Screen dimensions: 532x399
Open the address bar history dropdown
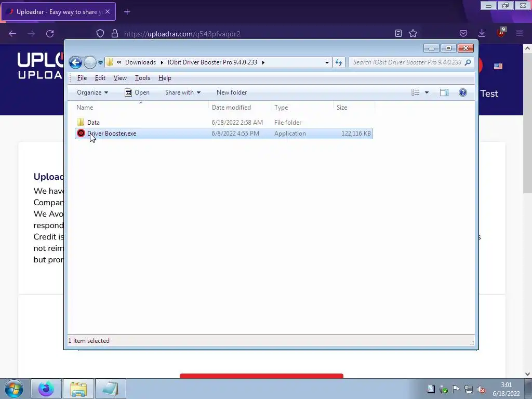(327, 62)
